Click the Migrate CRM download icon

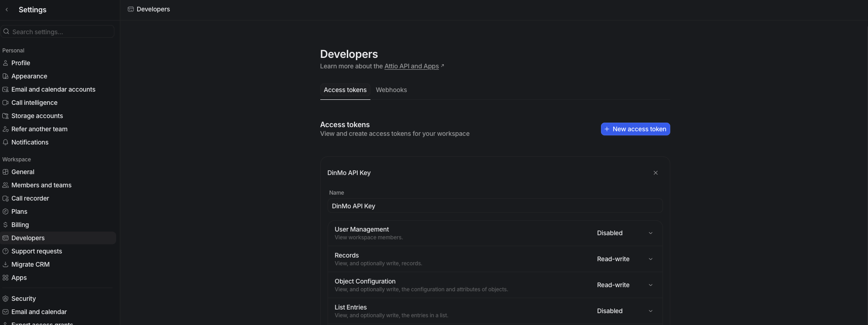[5, 264]
